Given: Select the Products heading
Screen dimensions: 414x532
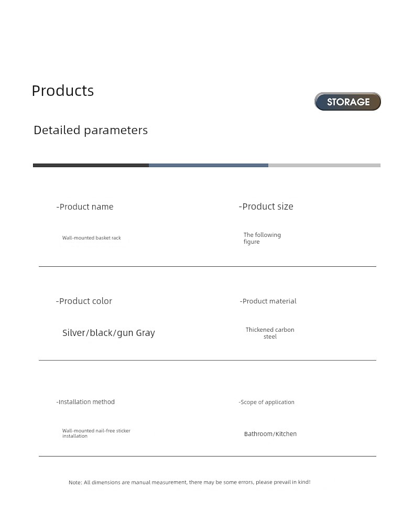Looking at the screenshot, I should [x=63, y=91].
